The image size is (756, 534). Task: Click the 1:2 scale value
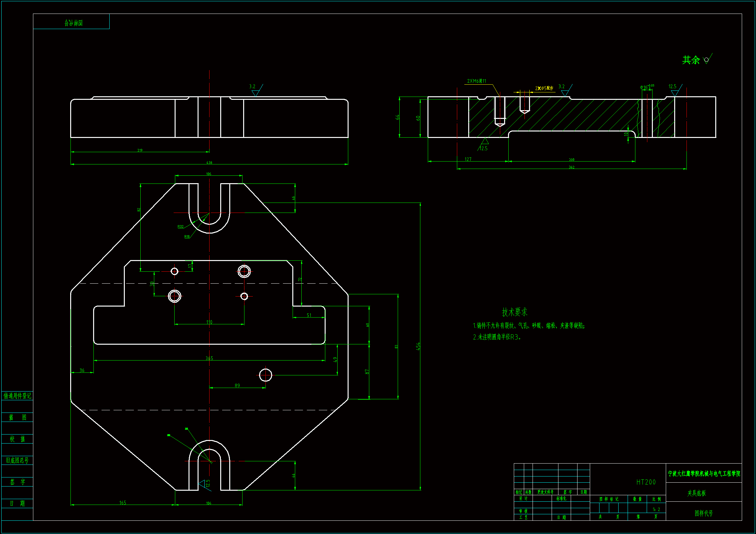(x=656, y=509)
